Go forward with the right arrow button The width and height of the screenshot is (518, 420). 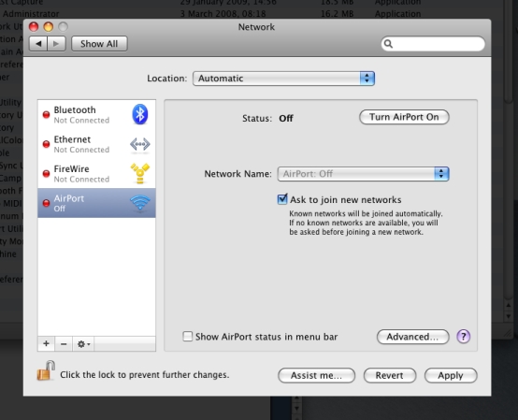coord(56,44)
